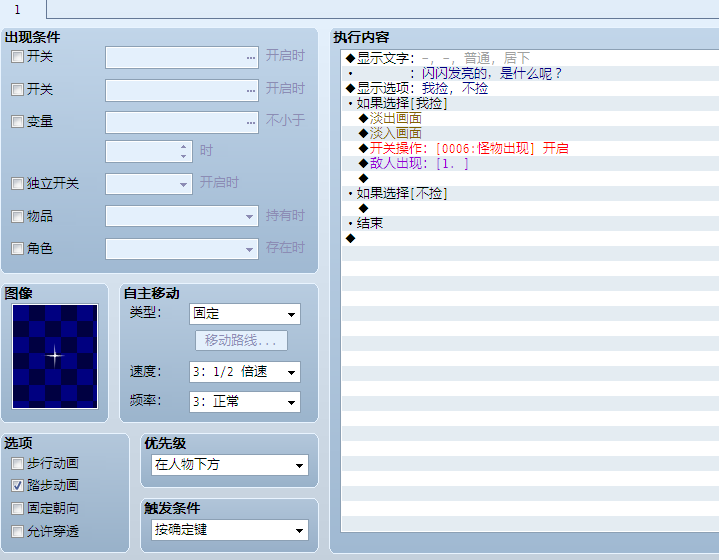Select the 显示选项: 我捡, 不捡 command

(531, 88)
